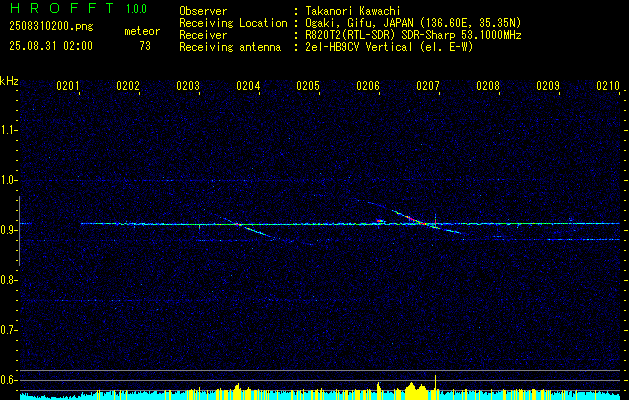Screen dimensions: 629x400
Task: Click the 0208 time marker
Action: pyautogui.click(x=488, y=86)
